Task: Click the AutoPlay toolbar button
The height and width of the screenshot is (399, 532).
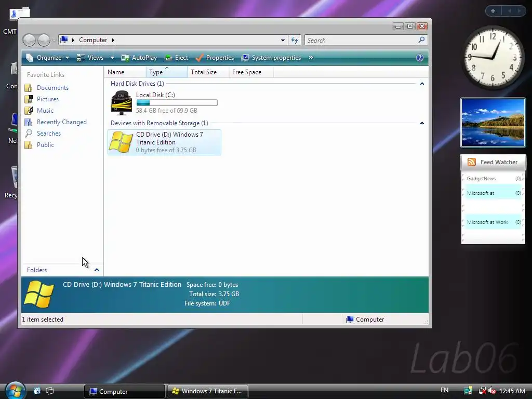Action: 139,58
